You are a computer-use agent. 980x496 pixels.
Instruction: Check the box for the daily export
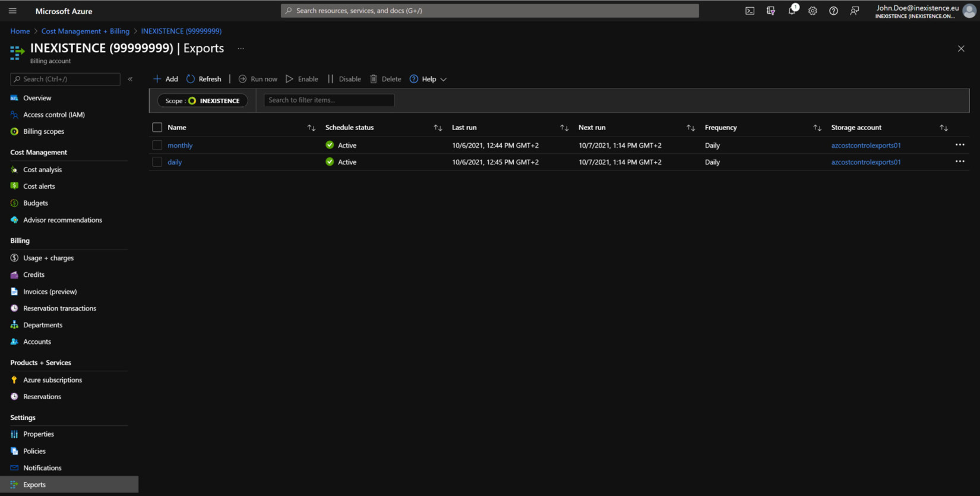157,162
